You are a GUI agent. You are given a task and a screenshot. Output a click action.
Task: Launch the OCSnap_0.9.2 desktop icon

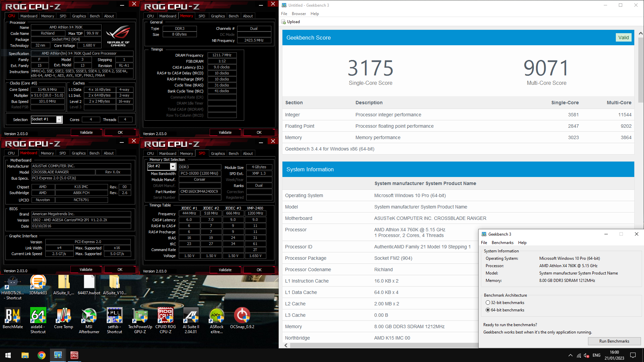[x=242, y=318]
